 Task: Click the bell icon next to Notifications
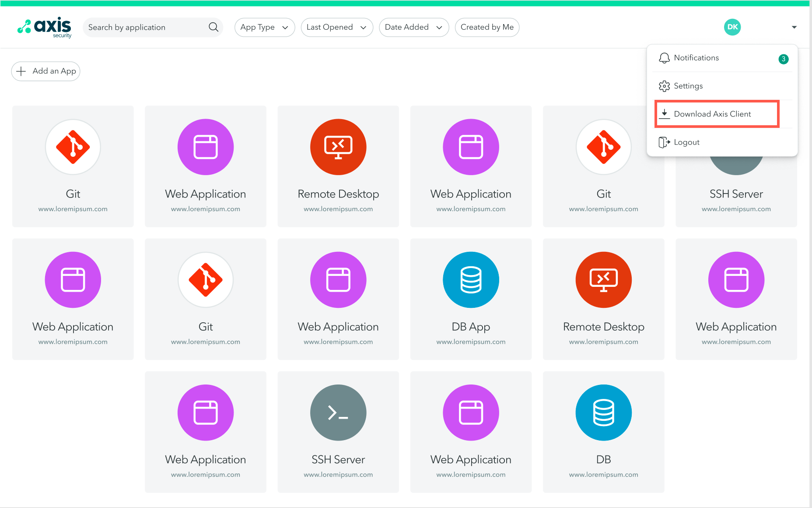point(664,58)
